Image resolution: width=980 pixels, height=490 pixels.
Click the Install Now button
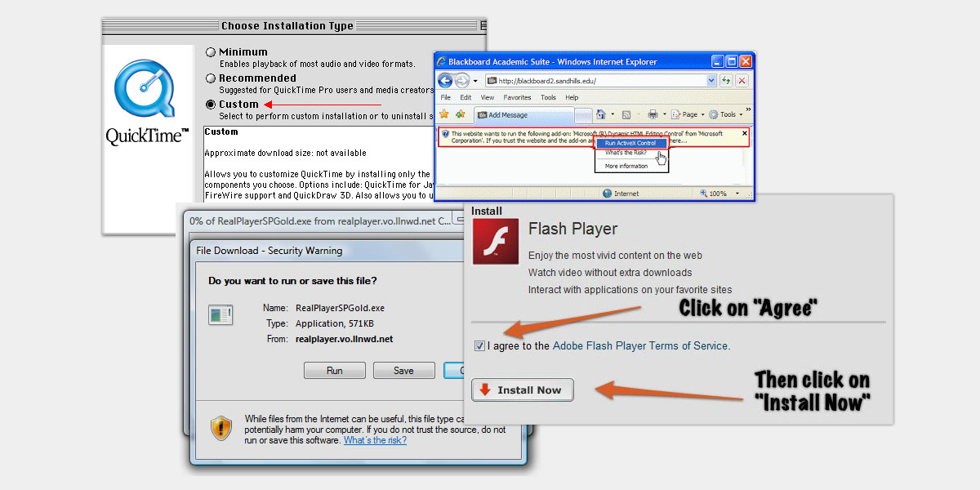(x=523, y=390)
